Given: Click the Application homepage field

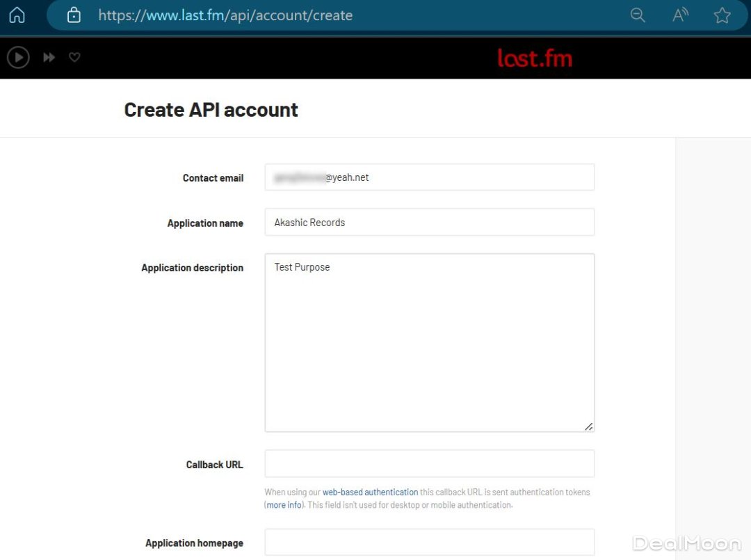Looking at the screenshot, I should tap(429, 543).
